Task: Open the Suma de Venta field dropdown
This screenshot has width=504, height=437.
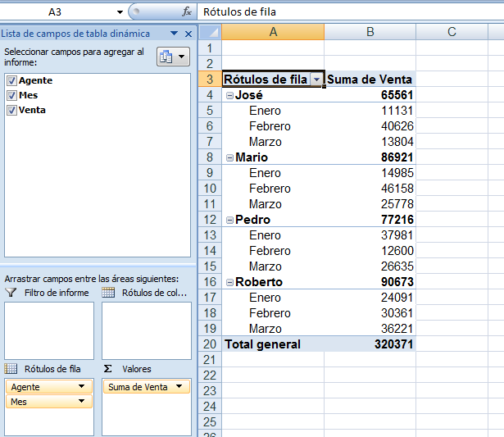Action: tap(179, 386)
